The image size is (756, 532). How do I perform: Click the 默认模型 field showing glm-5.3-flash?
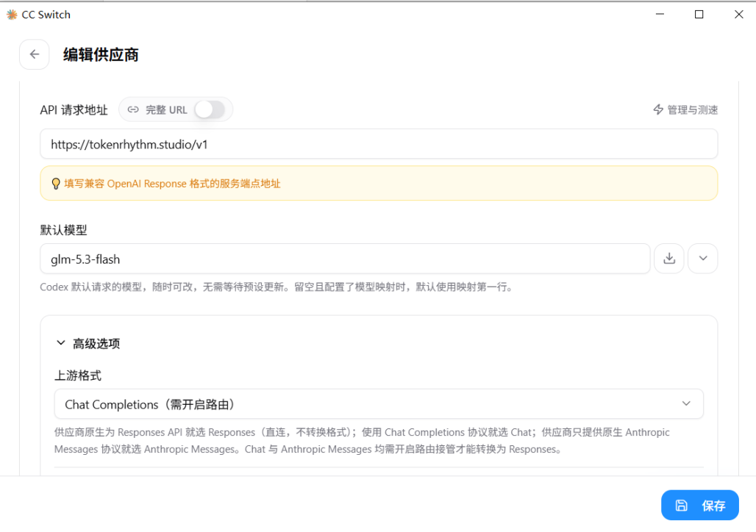(345, 259)
